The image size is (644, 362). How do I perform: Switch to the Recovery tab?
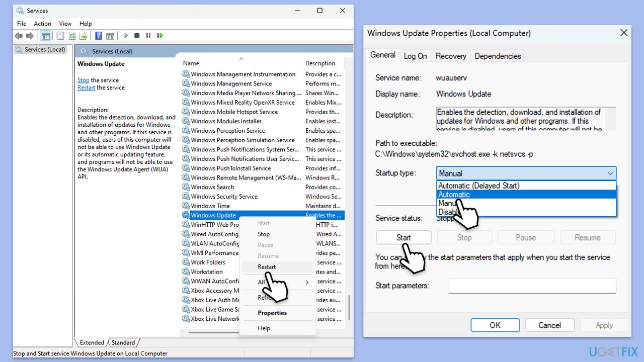tap(451, 56)
